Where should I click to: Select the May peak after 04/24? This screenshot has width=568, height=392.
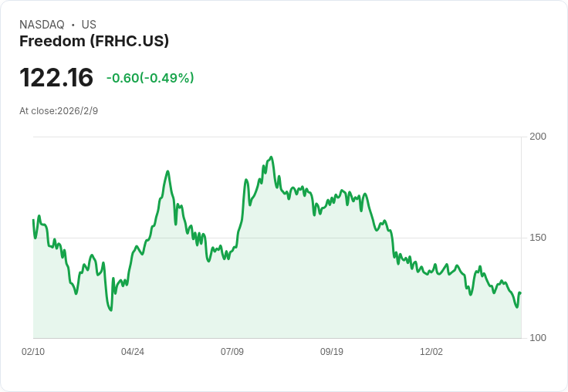[167, 171]
